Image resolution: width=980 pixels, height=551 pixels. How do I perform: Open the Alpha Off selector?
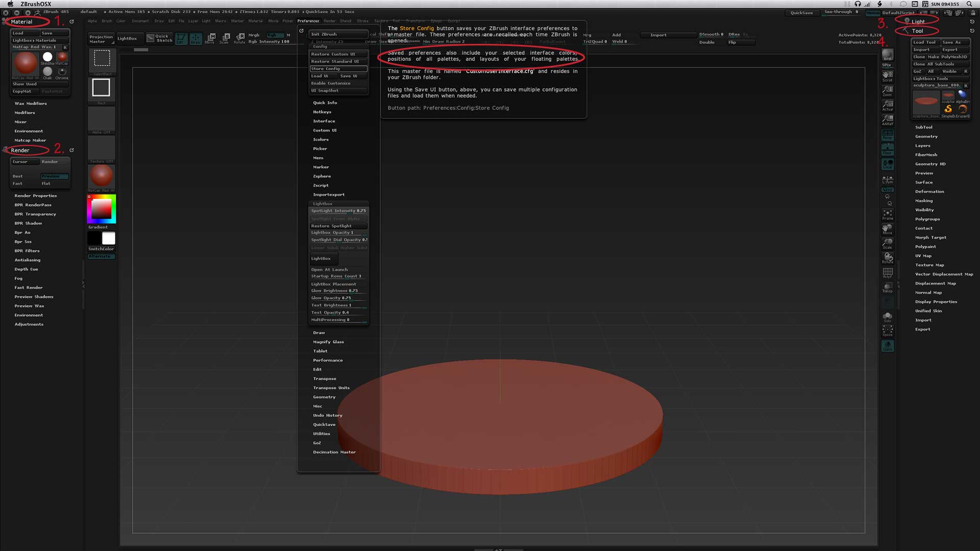102,120
